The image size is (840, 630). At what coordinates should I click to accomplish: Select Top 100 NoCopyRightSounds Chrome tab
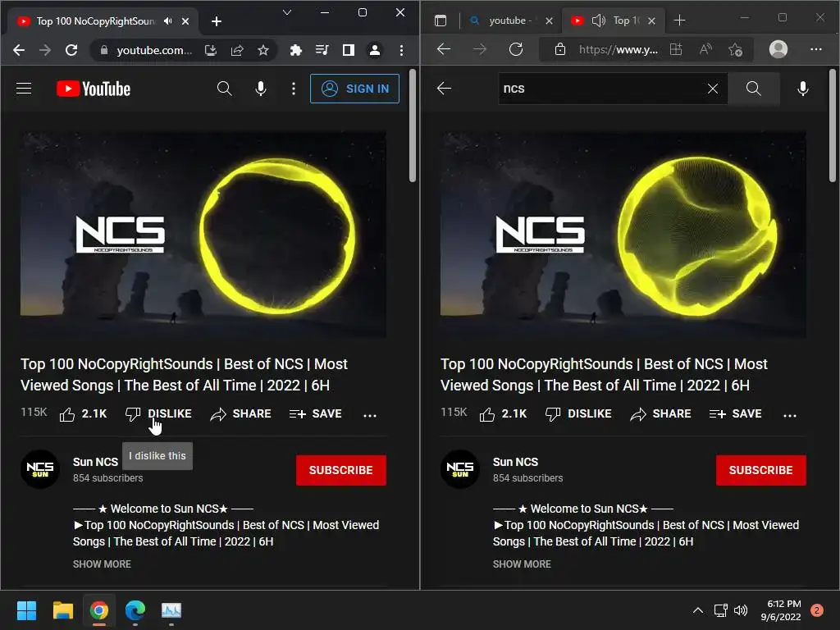pos(96,21)
